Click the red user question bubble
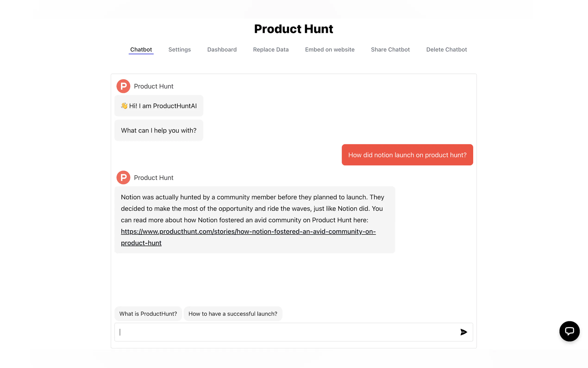Screen dimensions: 588x368 407,155
